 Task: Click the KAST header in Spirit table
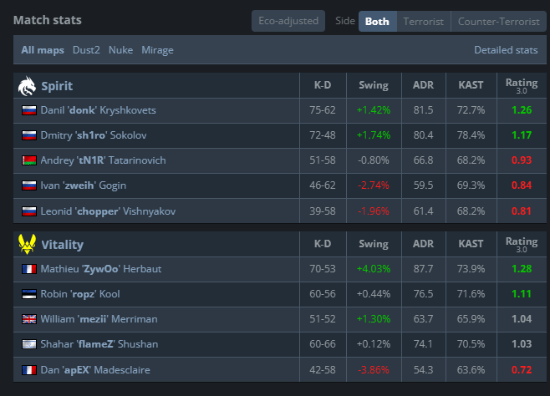(x=471, y=85)
